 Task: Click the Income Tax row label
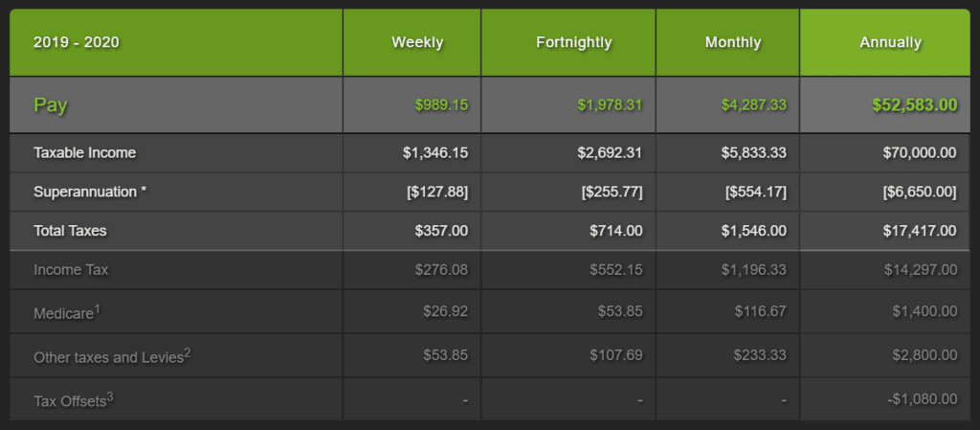(x=71, y=270)
